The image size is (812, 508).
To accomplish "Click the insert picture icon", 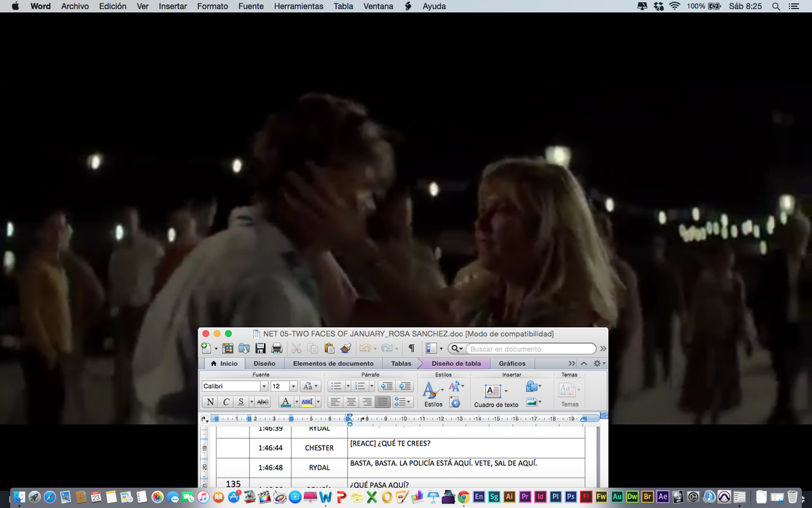I will coord(533,402).
